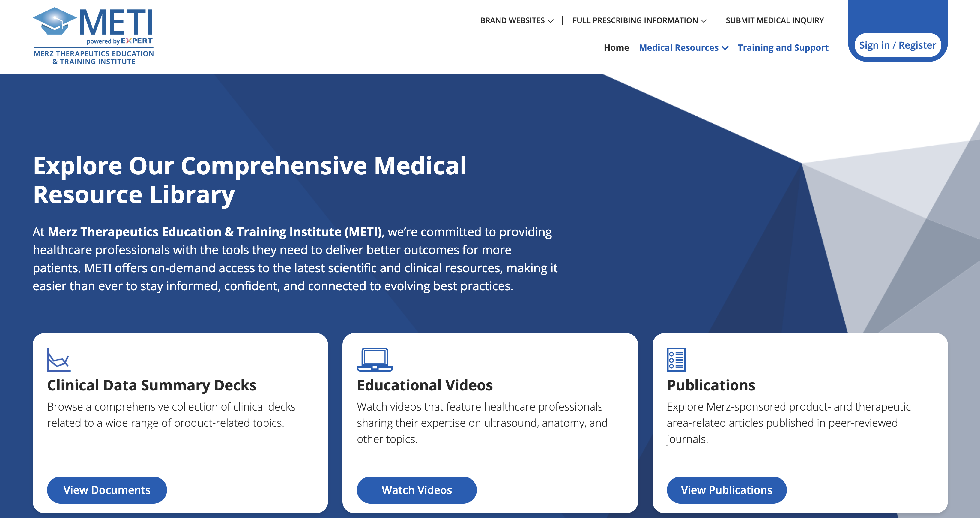This screenshot has height=518, width=980.
Task: Open the Medical Resources dropdown arrow
Action: coord(725,48)
